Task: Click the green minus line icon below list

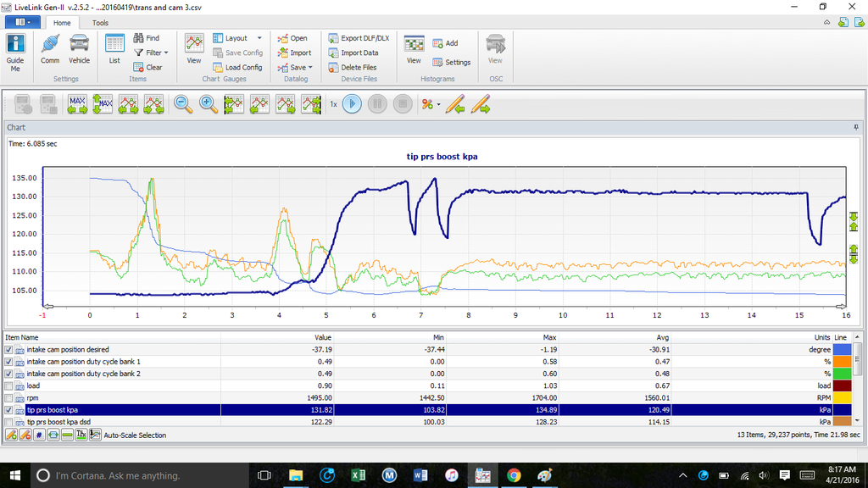Action: 67,435
